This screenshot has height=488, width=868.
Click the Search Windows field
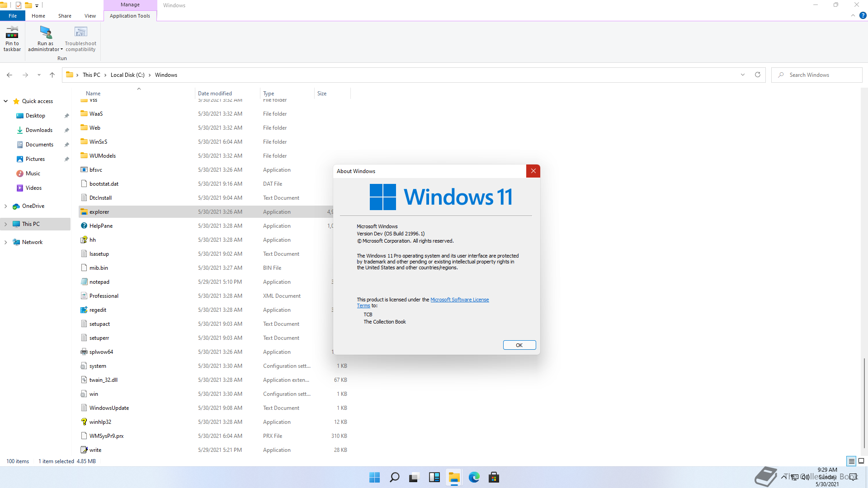pyautogui.click(x=816, y=75)
